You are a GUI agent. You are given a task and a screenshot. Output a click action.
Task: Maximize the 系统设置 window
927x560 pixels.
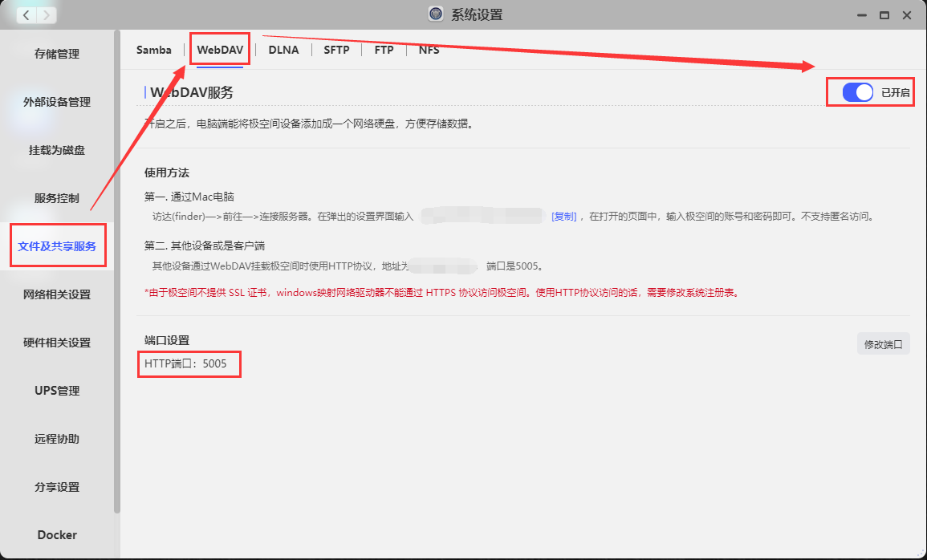coord(884,15)
